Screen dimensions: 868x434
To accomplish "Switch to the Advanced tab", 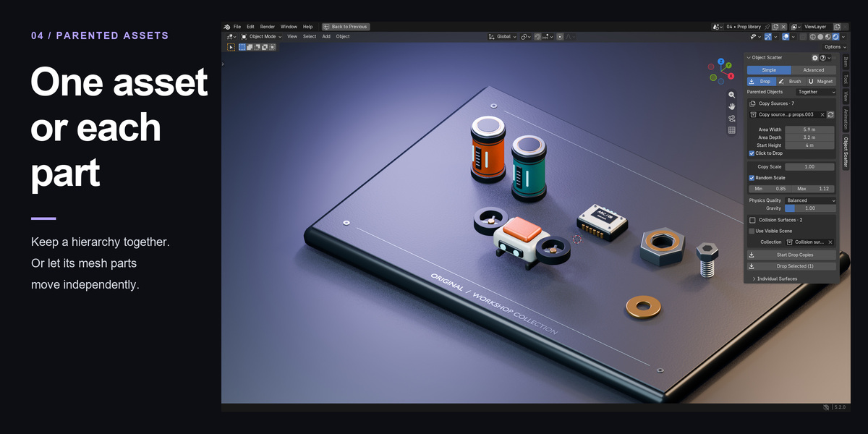I will point(814,70).
